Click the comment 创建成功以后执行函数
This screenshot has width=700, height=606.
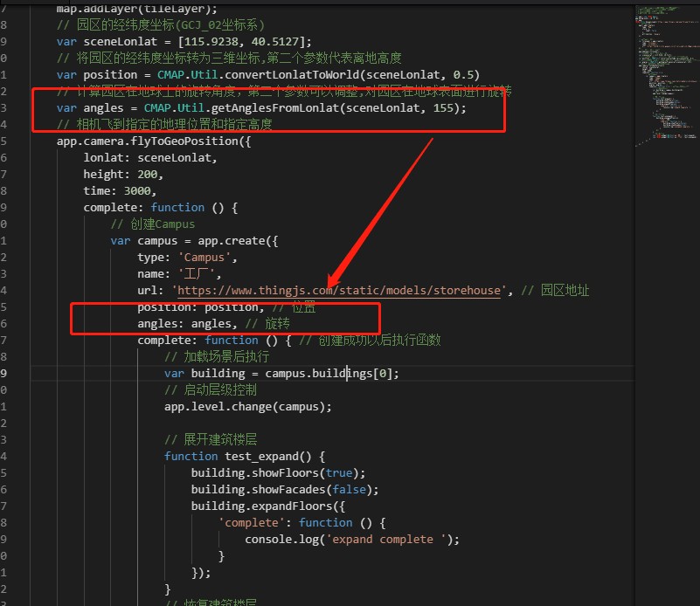click(370, 341)
